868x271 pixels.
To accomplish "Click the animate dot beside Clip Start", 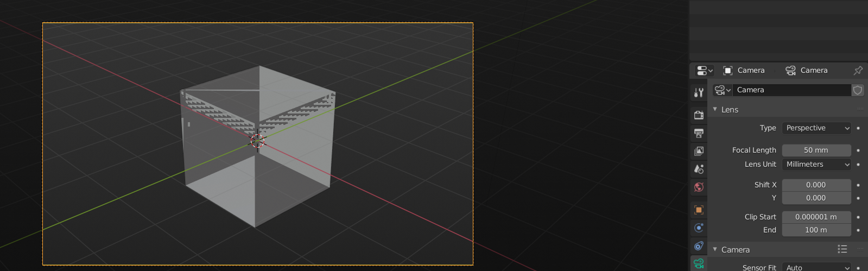I will point(858,217).
